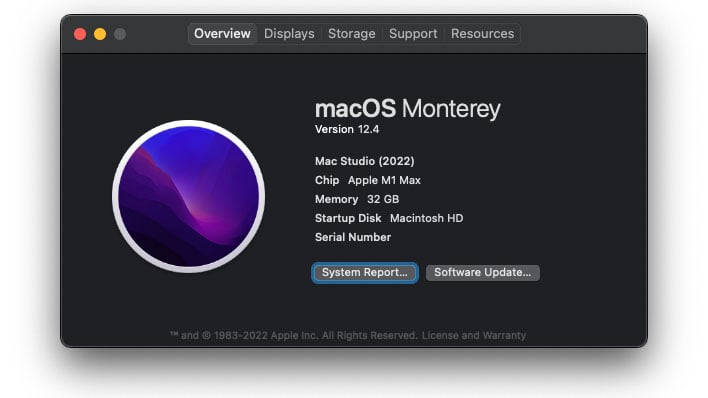Image resolution: width=708 pixels, height=398 pixels.
Task: Switch to the Overview tab
Action: [222, 34]
